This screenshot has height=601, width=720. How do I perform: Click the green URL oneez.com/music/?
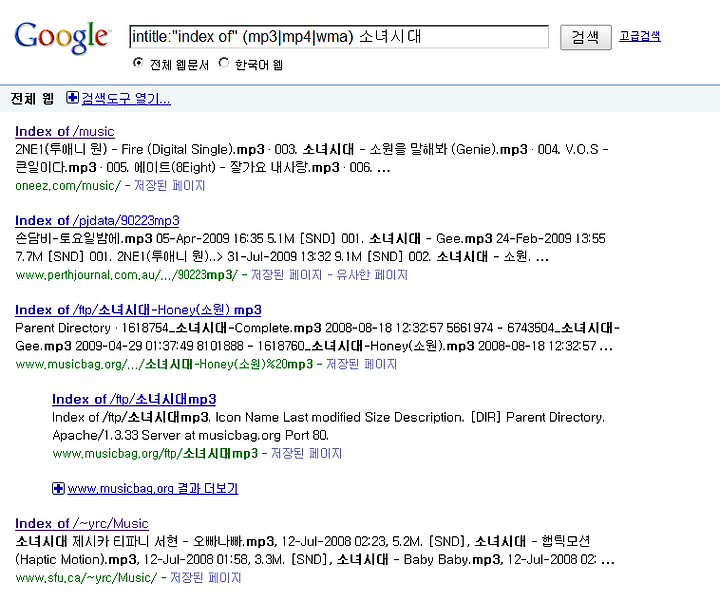pyautogui.click(x=68, y=186)
